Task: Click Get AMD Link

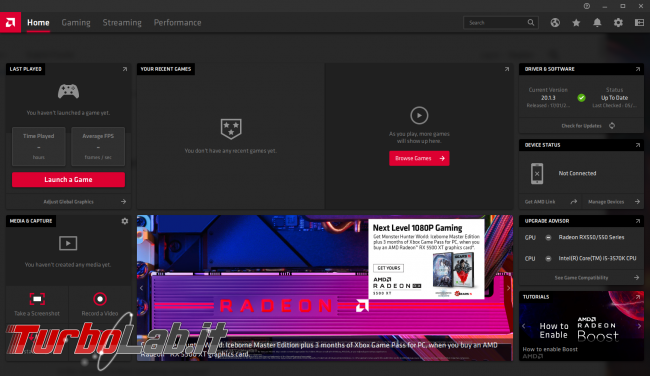Action: coord(540,202)
